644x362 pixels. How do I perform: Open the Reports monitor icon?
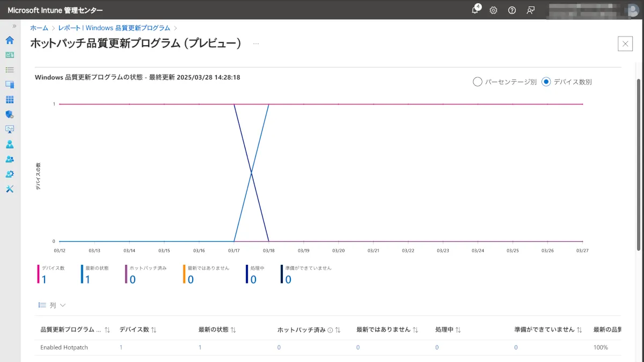point(10,129)
